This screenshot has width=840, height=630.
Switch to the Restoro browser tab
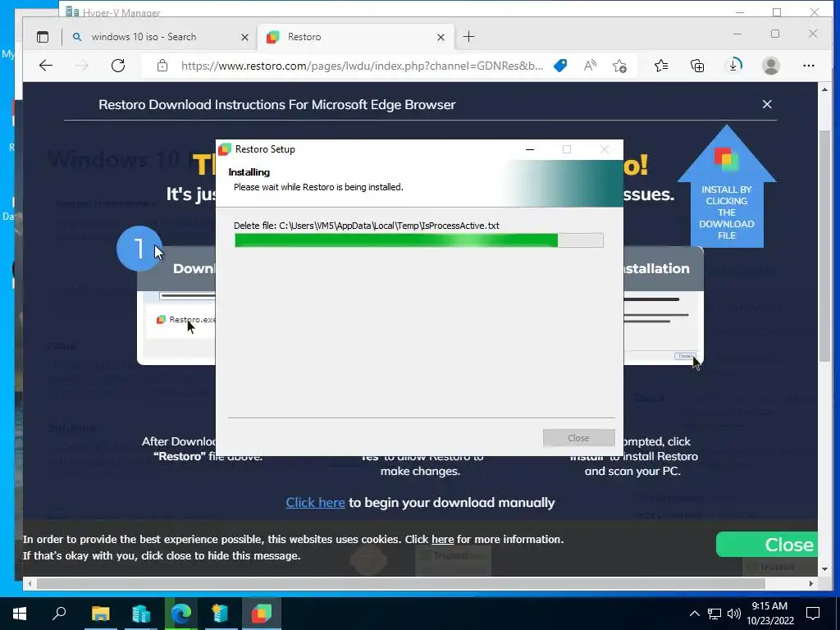point(356,37)
